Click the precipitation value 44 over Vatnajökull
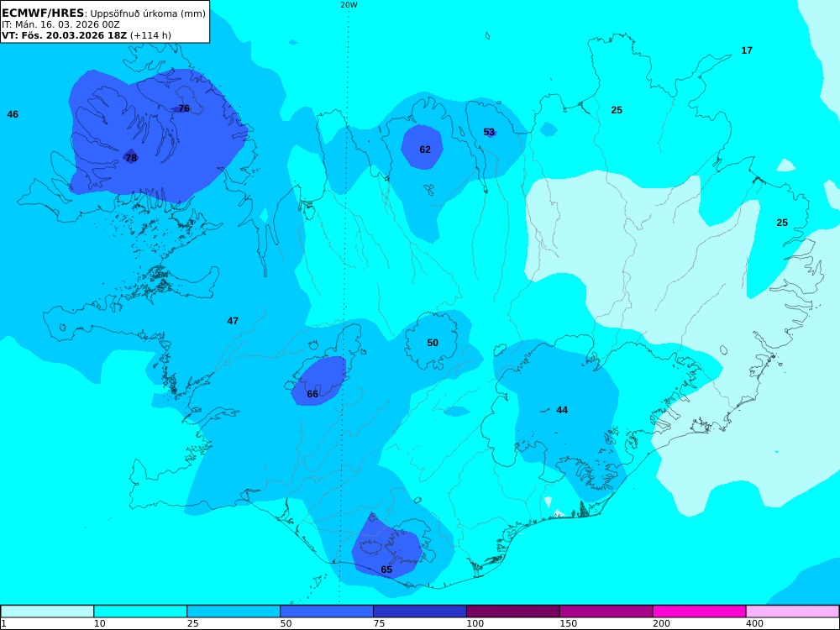The width and height of the screenshot is (840, 630). 562,410
